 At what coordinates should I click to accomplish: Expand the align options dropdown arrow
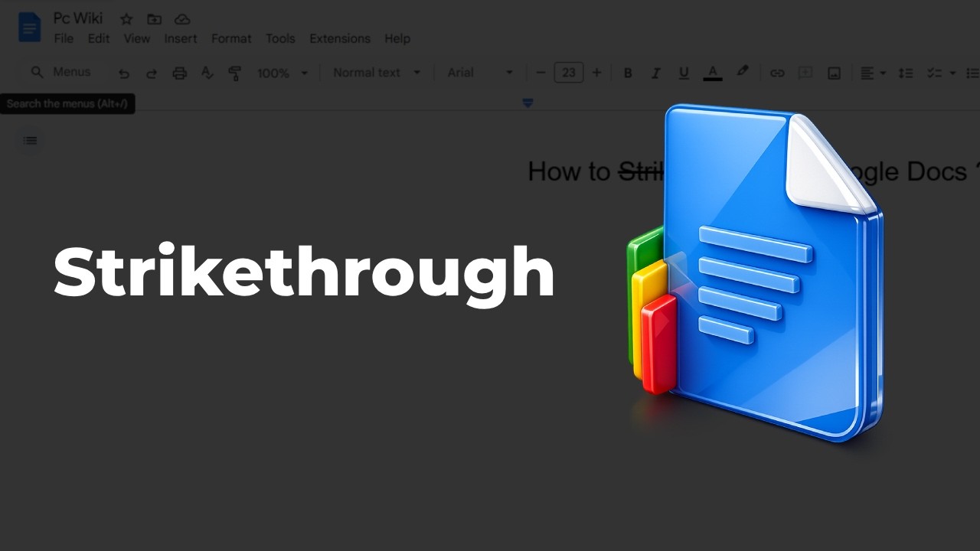(x=883, y=73)
